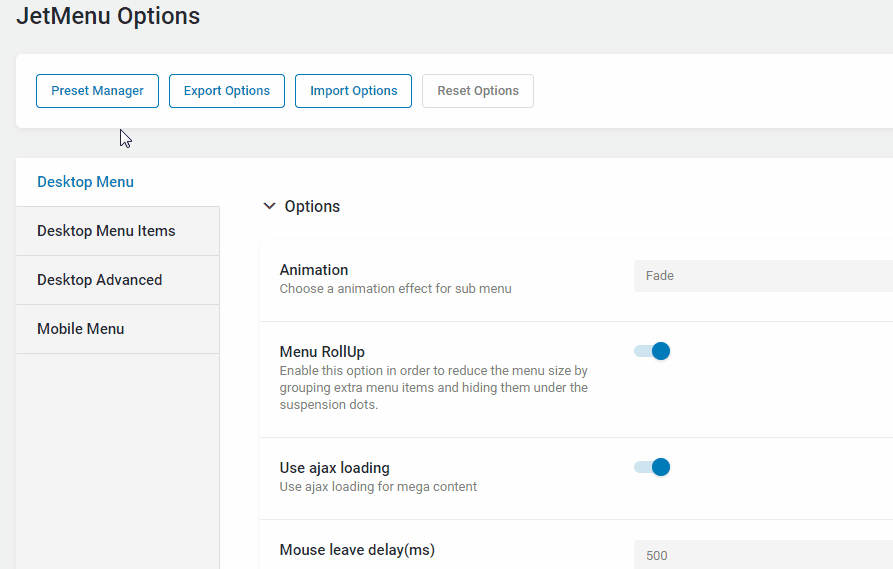Click the Mouse leave delay(ms) label

tap(357, 550)
